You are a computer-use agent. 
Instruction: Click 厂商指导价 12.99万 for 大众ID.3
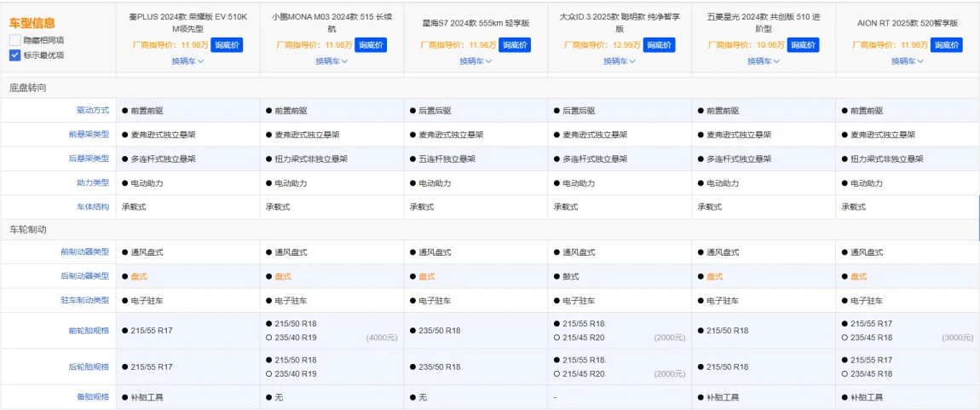click(602, 45)
